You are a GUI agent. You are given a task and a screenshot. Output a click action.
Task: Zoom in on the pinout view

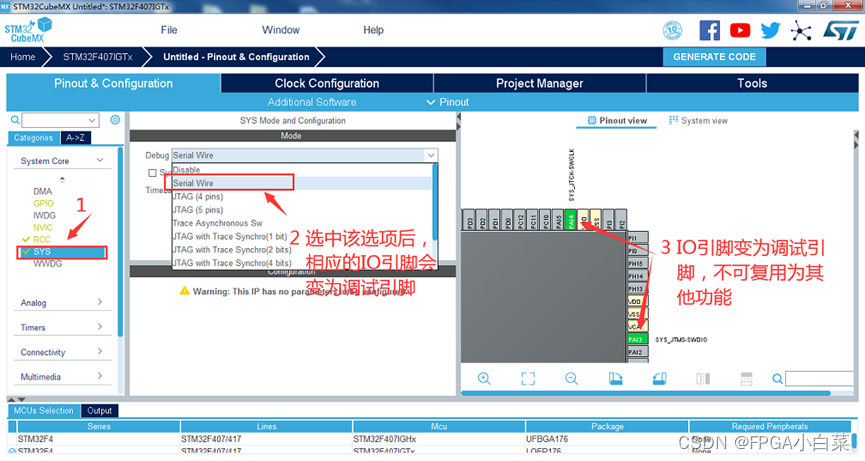484,378
